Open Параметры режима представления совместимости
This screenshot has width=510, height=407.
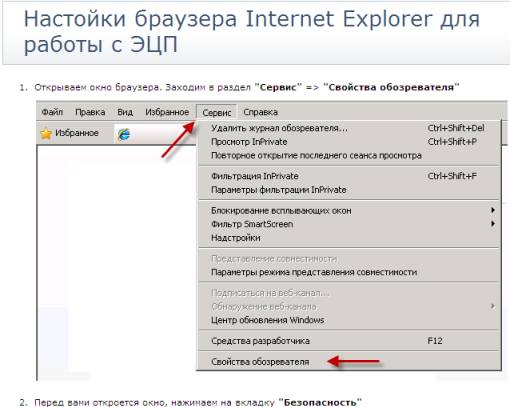[349, 272]
